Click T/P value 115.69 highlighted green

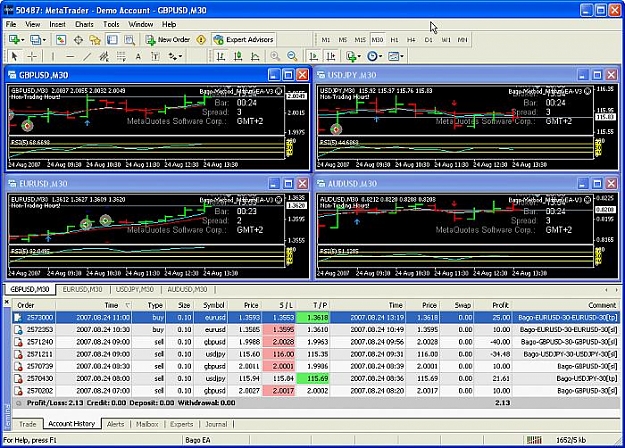pos(312,378)
